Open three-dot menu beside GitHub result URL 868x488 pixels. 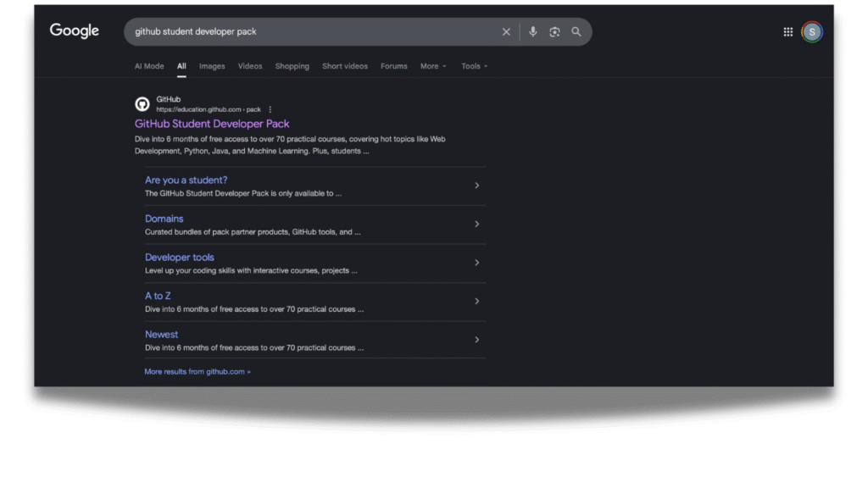pyautogui.click(x=270, y=109)
